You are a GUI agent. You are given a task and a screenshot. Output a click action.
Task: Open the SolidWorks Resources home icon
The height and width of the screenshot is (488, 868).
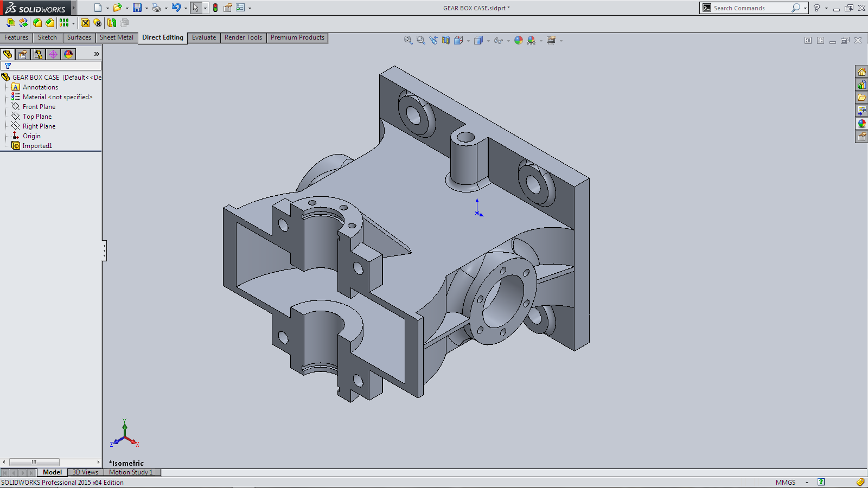(861, 72)
